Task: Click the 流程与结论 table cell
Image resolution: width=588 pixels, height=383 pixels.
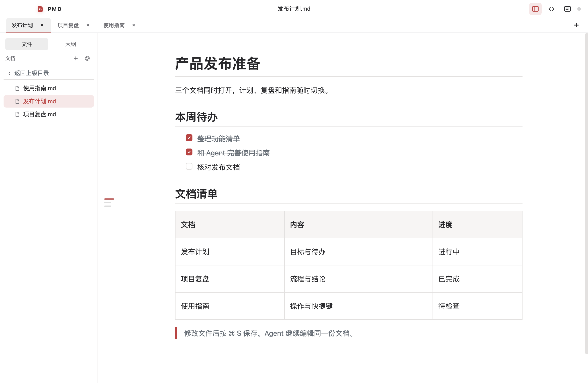Action: click(359, 279)
